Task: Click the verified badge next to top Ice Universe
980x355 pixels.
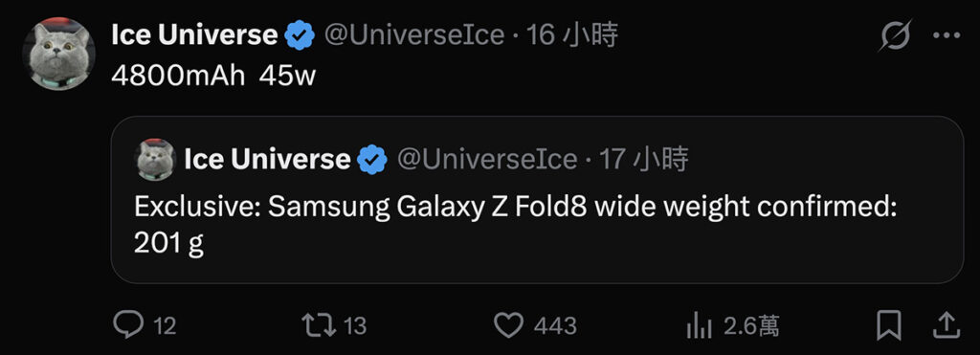Action: click(x=300, y=35)
